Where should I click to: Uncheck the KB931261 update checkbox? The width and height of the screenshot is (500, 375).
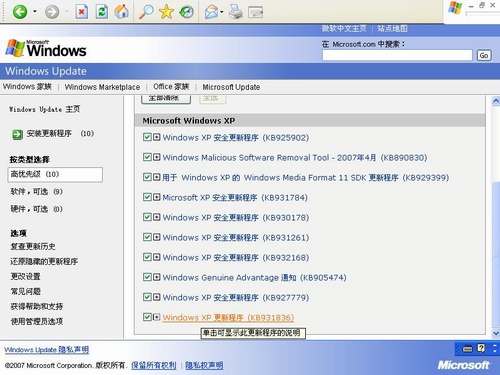pyautogui.click(x=147, y=237)
